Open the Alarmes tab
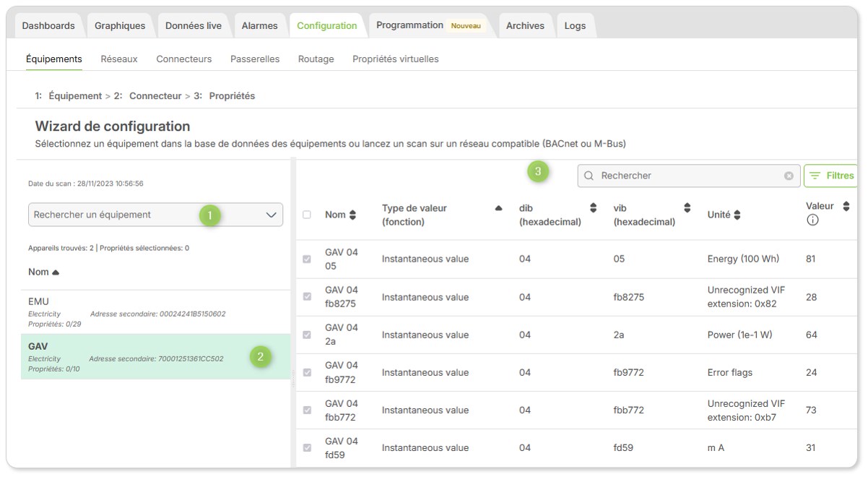This screenshot has width=868, height=477. 259,25
